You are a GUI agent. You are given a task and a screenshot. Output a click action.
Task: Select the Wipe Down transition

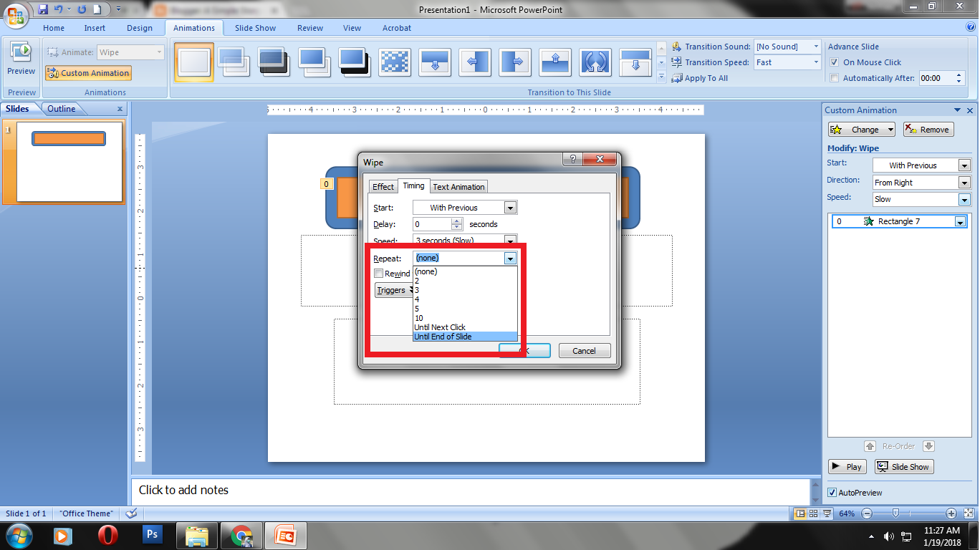point(435,62)
